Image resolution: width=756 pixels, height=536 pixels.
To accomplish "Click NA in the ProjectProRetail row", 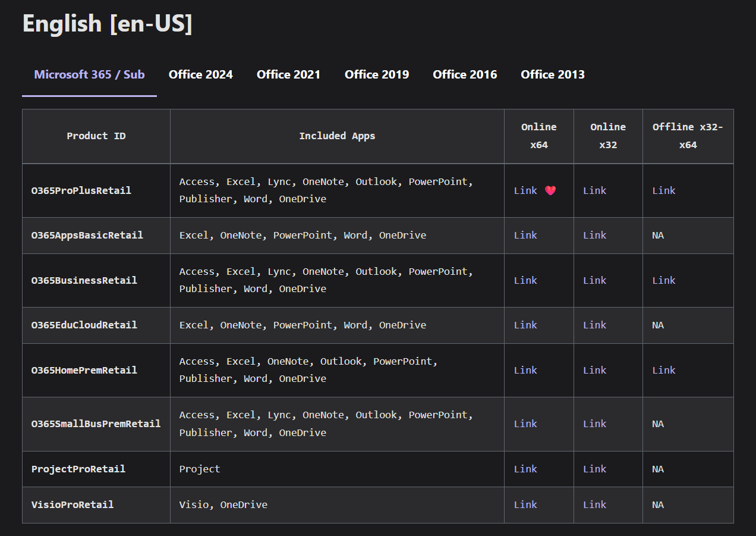I will tap(658, 469).
